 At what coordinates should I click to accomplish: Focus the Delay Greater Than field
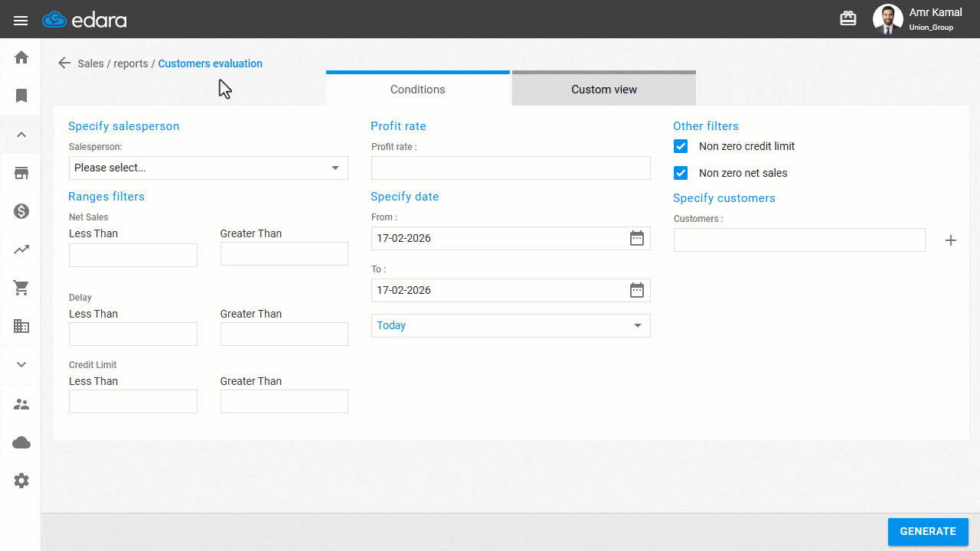[x=284, y=334]
